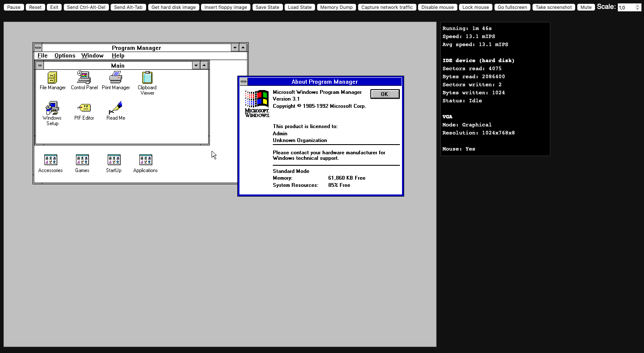Open the Window menu
644x353 pixels.
pyautogui.click(x=92, y=56)
